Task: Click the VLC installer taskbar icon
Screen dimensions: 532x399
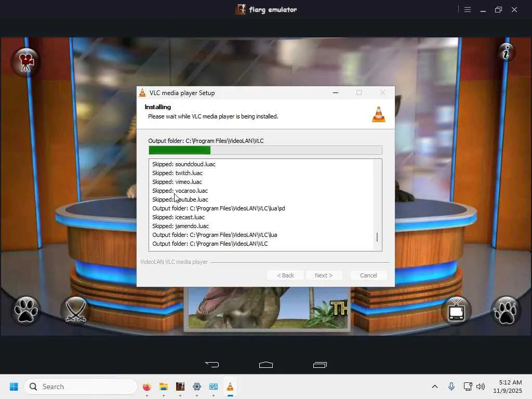Action: 230,387
